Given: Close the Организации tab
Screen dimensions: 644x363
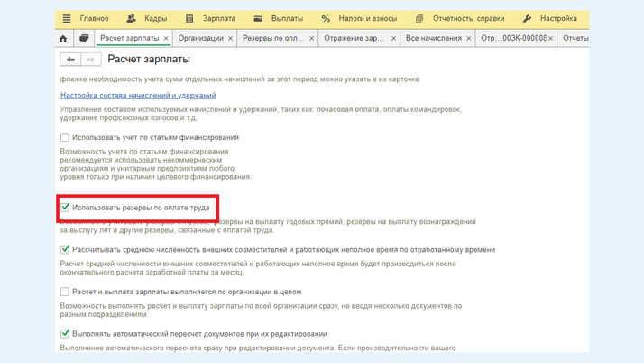Looking at the screenshot, I should [230, 38].
